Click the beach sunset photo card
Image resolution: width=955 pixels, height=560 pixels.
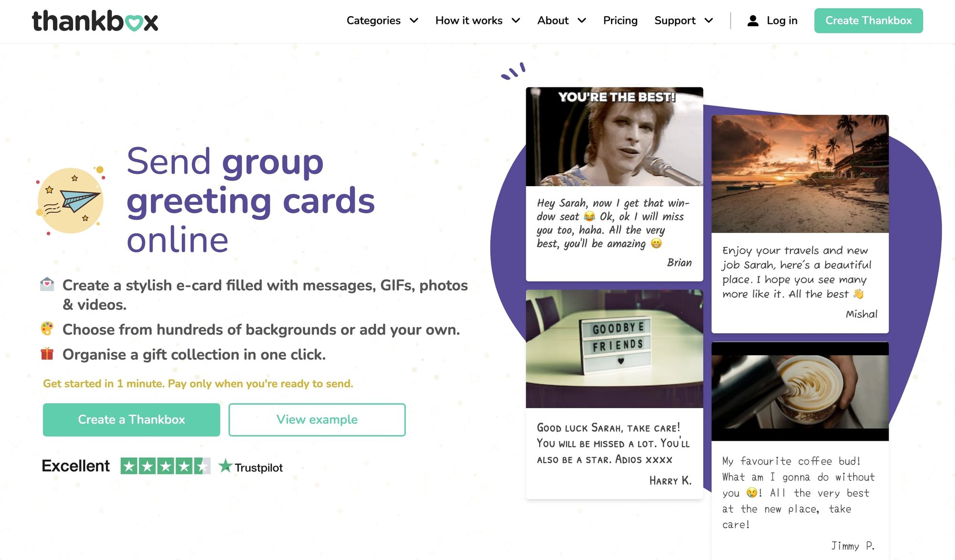pyautogui.click(x=800, y=174)
